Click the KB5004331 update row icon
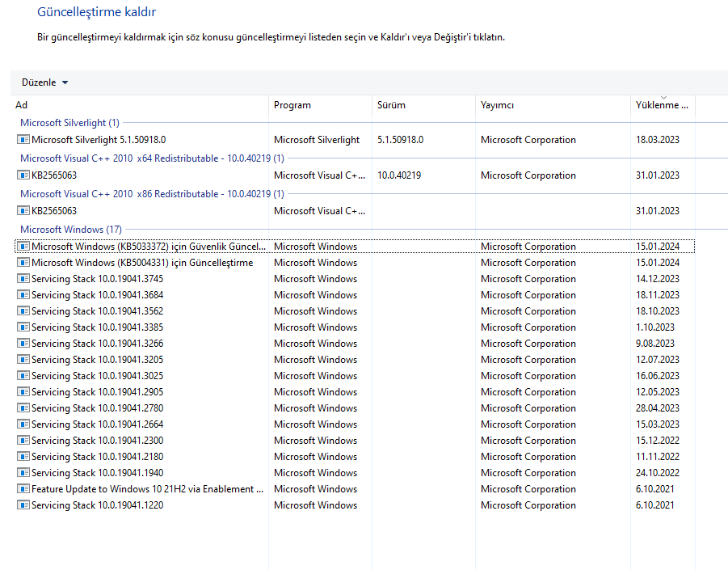The height and width of the screenshot is (570, 728). coord(23,263)
